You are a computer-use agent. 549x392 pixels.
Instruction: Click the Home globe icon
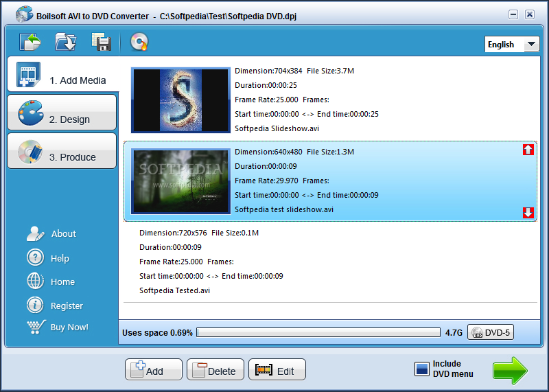(35, 281)
